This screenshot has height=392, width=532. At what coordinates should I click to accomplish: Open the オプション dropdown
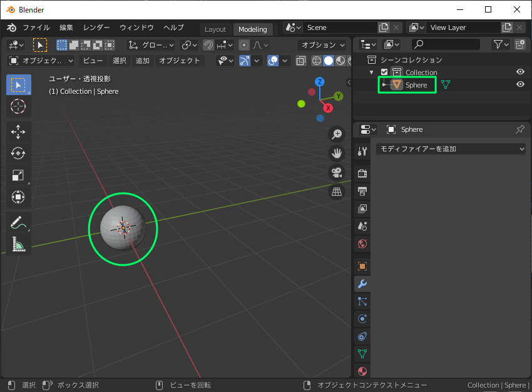[x=322, y=45]
